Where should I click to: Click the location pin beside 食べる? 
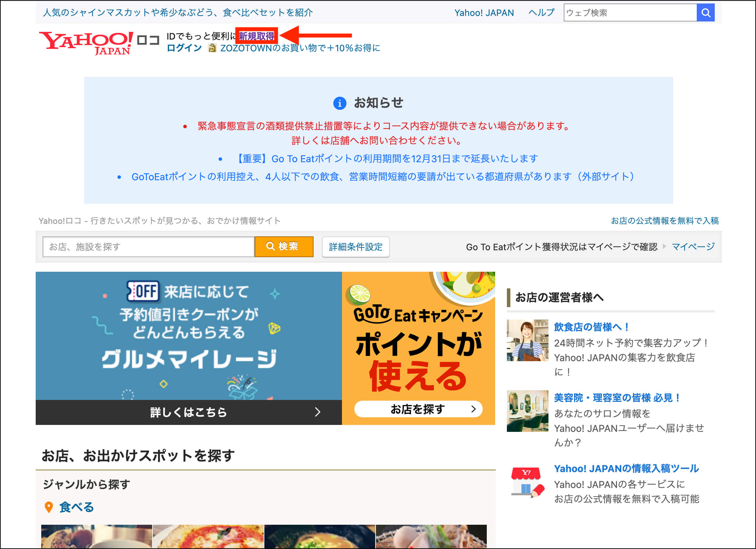pyautogui.click(x=49, y=507)
